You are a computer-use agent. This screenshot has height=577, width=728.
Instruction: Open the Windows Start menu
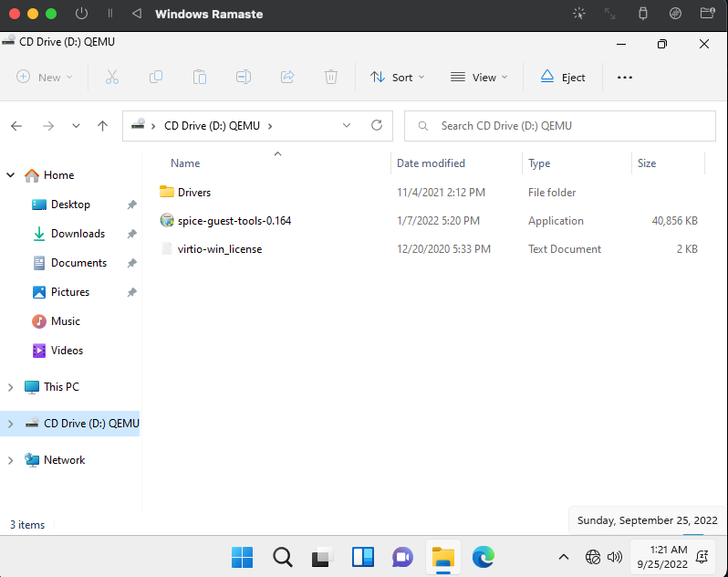[x=243, y=557]
